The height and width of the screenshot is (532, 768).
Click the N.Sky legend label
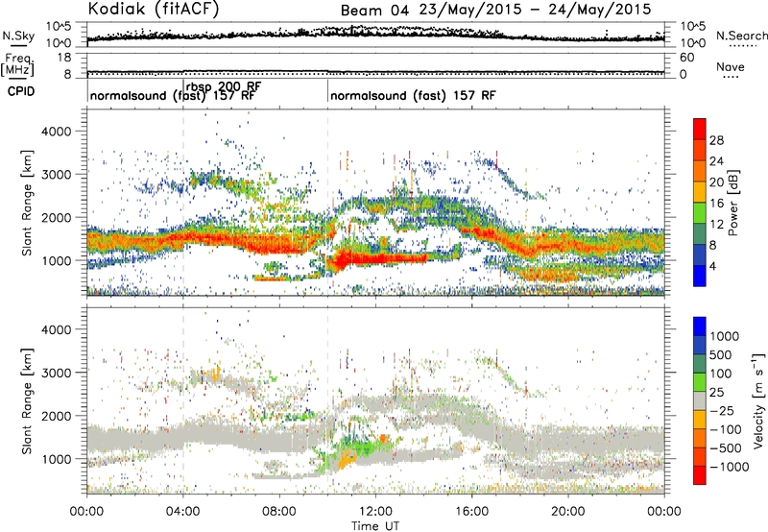point(18,36)
